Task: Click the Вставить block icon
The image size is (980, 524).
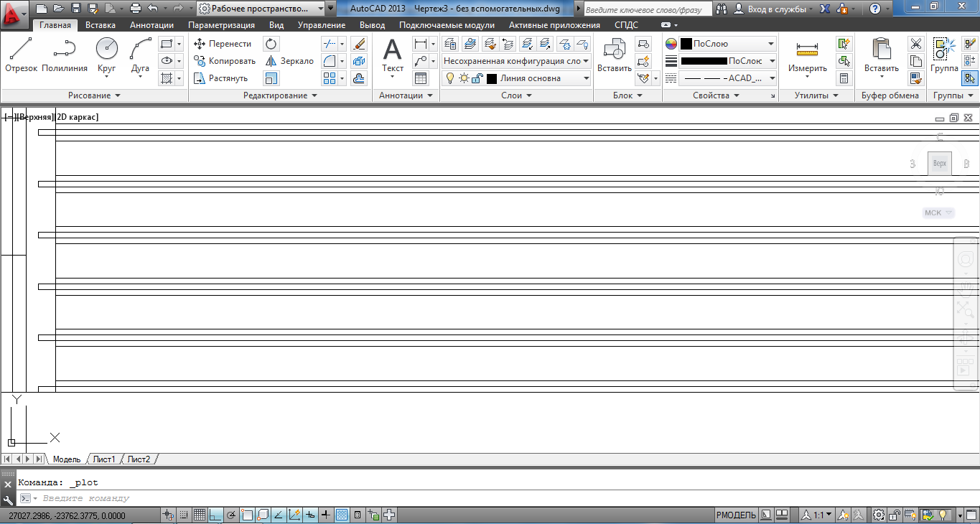Action: (615, 56)
